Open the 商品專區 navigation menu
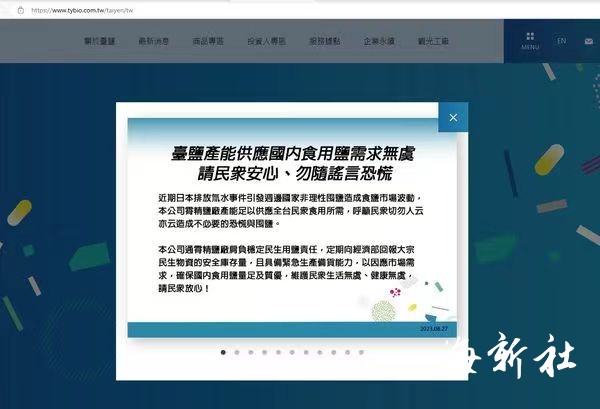 point(208,41)
